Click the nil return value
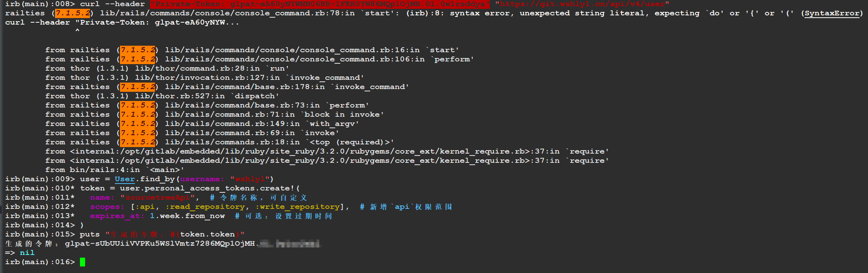This screenshot has width=868, height=273. point(27,253)
